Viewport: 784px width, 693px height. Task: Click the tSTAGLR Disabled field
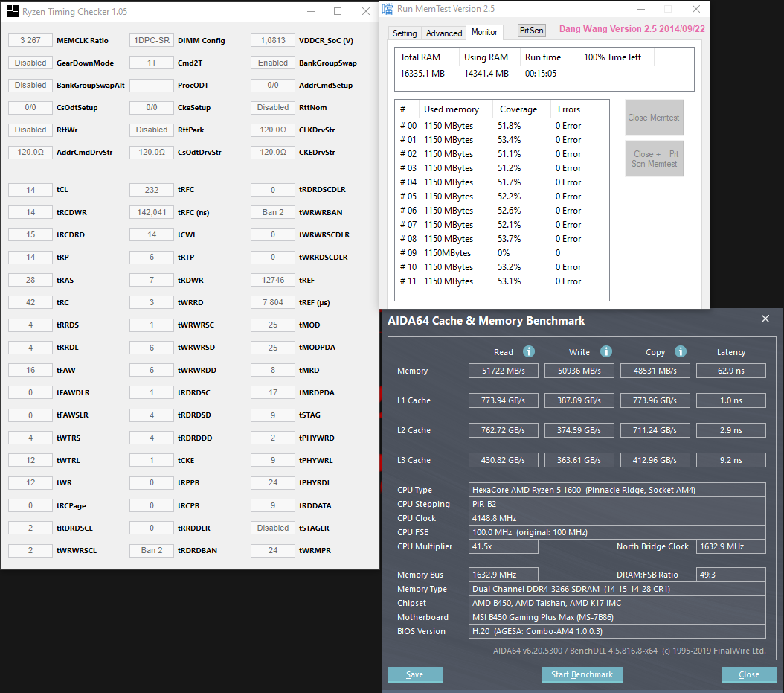(x=272, y=528)
